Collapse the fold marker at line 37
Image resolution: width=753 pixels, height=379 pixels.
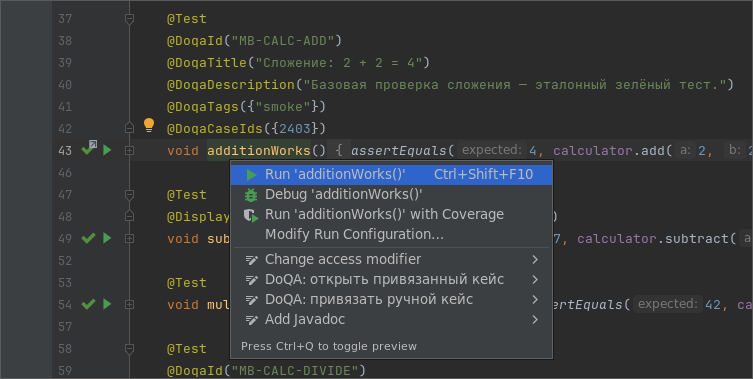[129, 19]
